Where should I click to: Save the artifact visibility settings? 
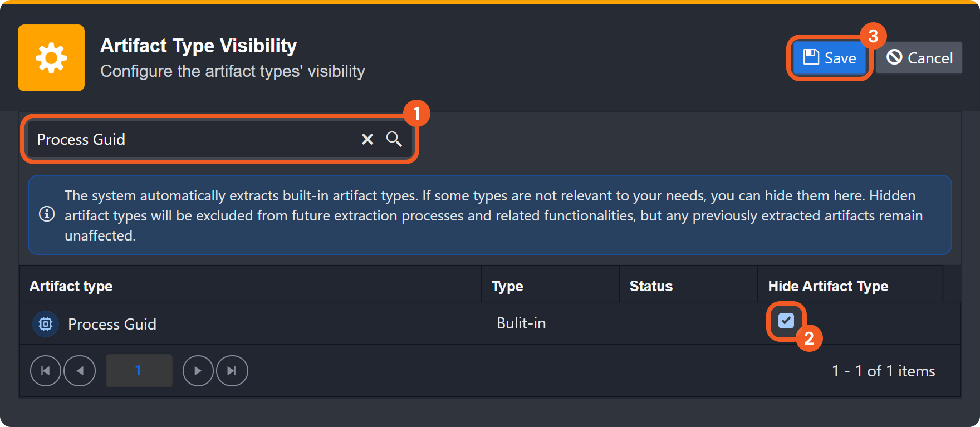(830, 58)
